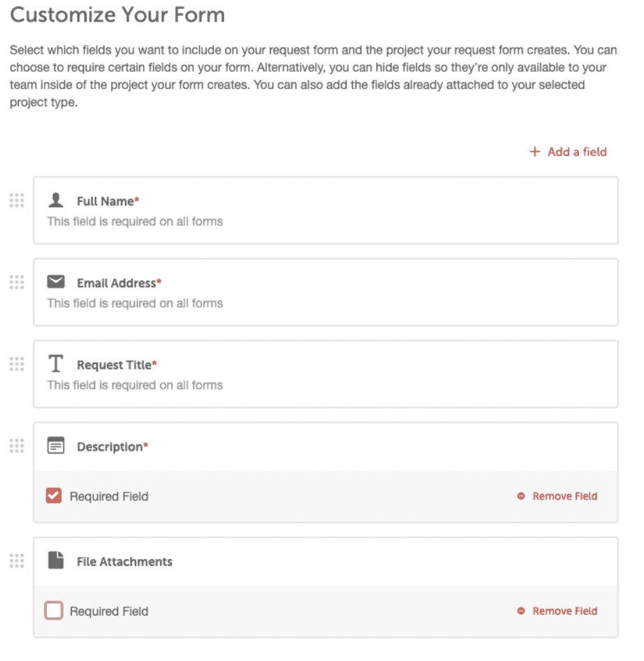
Task: Click the File Attachments document icon
Action: tap(56, 560)
